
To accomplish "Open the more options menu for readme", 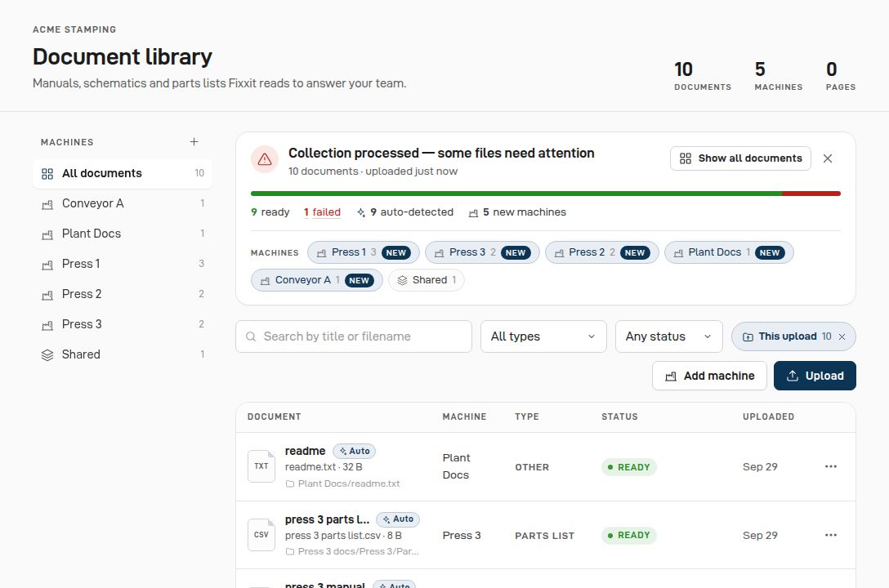I will coord(831,467).
